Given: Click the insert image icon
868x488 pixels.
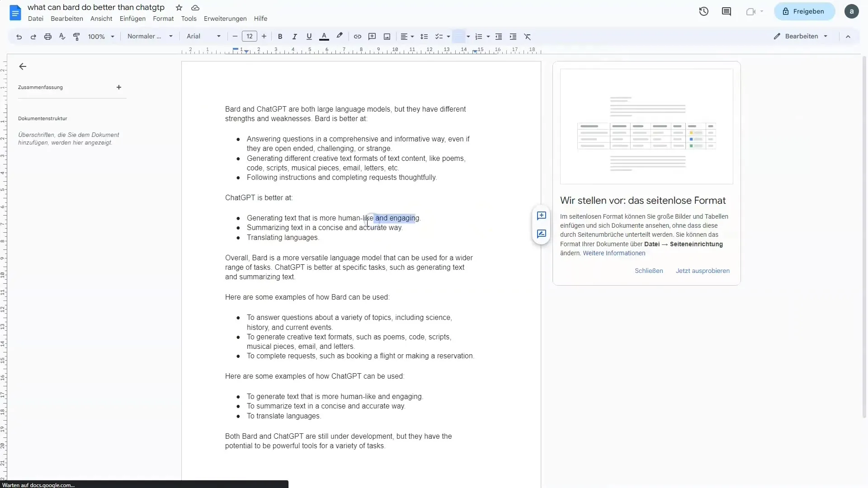Looking at the screenshot, I should coord(387,36).
